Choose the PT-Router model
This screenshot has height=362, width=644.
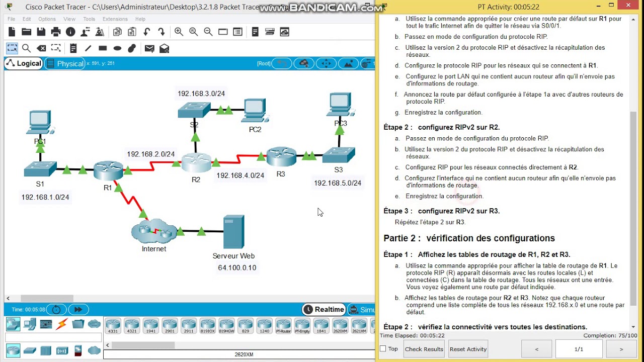coord(283,326)
